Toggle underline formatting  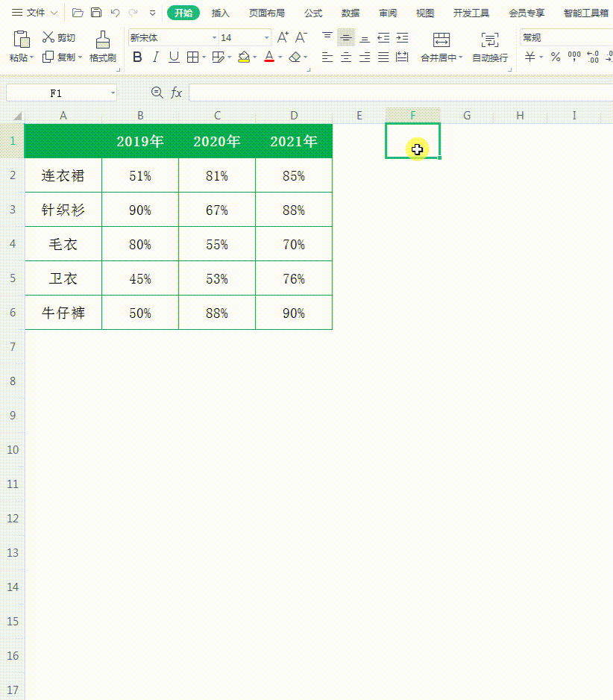pos(174,57)
